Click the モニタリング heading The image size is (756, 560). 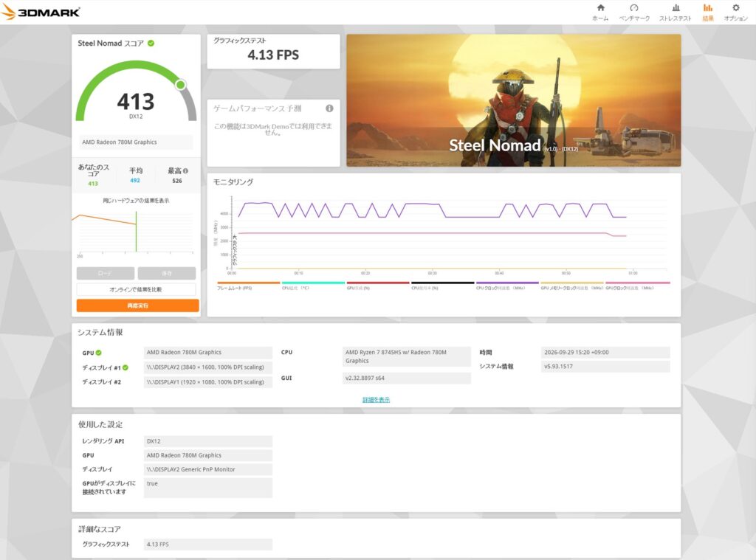233,182
